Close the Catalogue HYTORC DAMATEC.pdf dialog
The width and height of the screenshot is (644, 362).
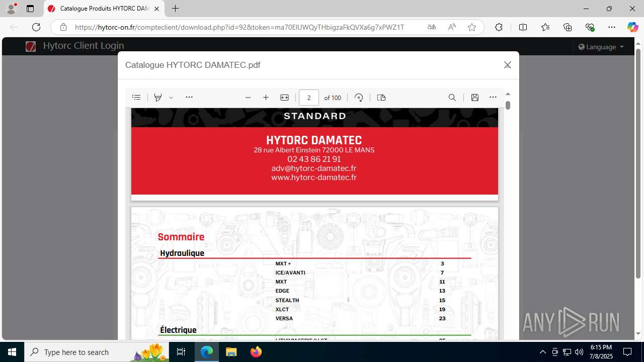508,65
